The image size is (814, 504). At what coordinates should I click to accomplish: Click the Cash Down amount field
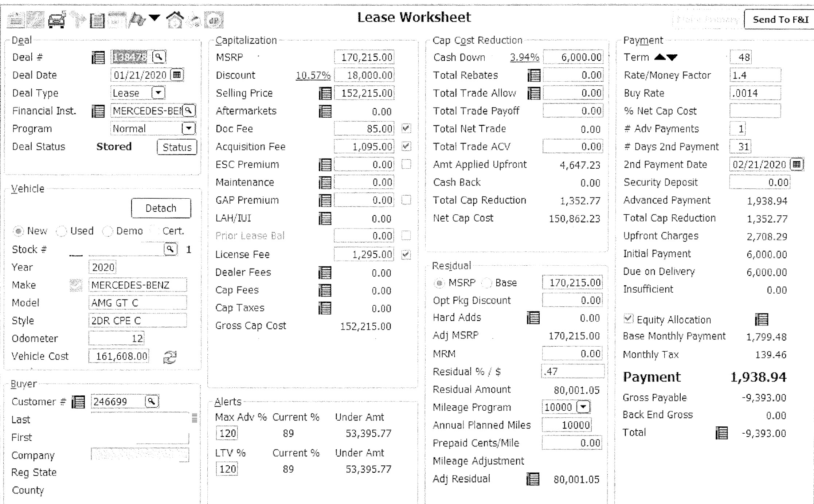(x=573, y=57)
